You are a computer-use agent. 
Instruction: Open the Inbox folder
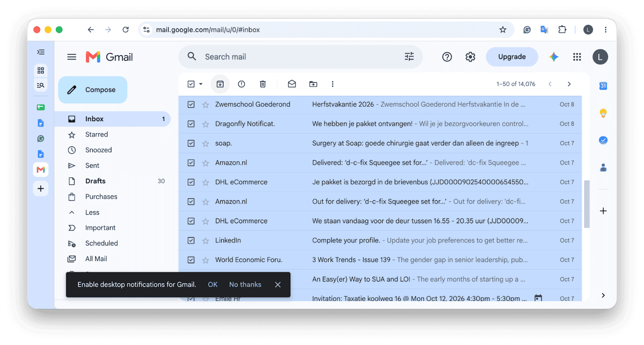point(112,119)
